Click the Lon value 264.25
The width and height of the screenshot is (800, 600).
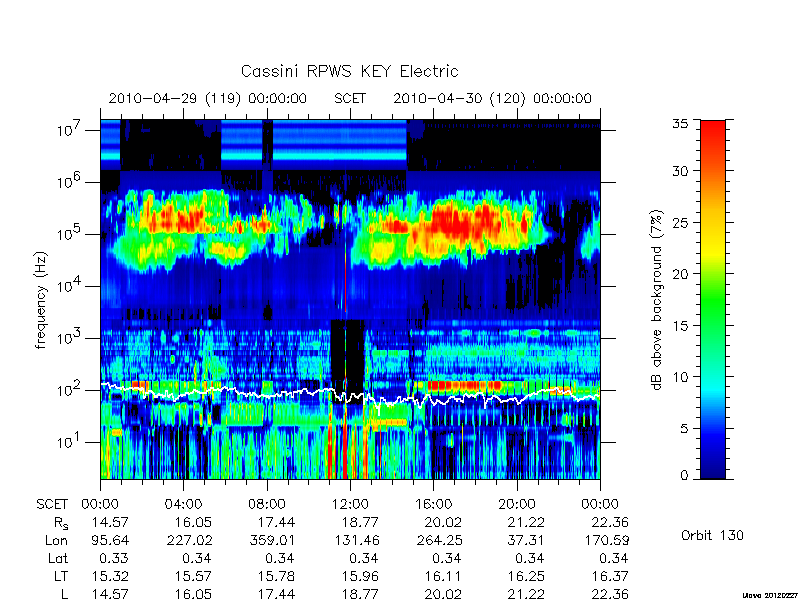(x=439, y=540)
